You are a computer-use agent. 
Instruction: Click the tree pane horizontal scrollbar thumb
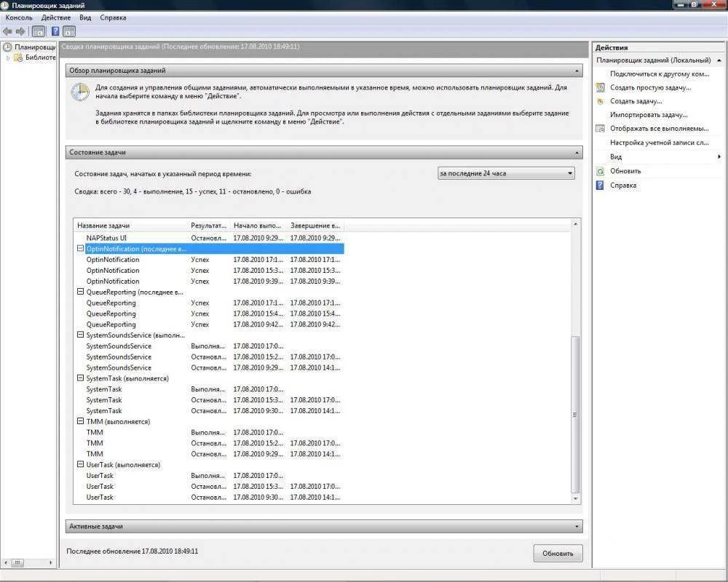tap(17, 562)
